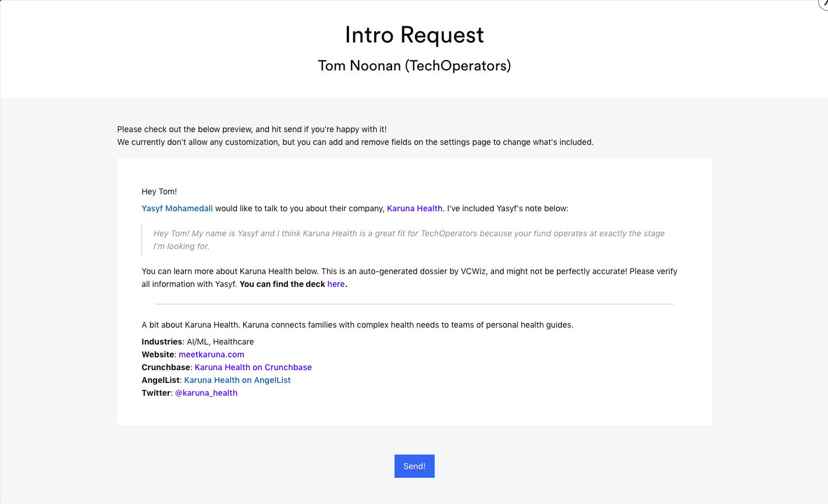The image size is (828, 504).
Task: Click the "Please check out the below preview" instruction
Action: click(251, 129)
